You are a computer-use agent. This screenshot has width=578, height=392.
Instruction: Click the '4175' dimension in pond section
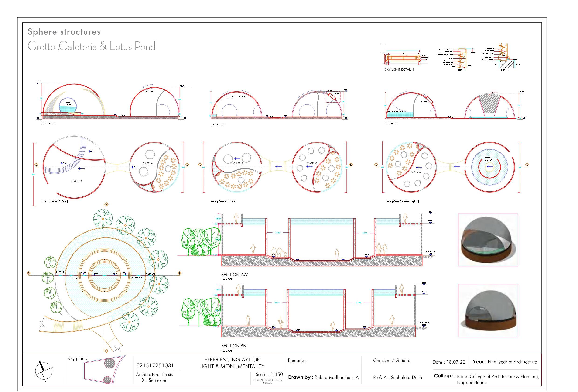click(358, 303)
